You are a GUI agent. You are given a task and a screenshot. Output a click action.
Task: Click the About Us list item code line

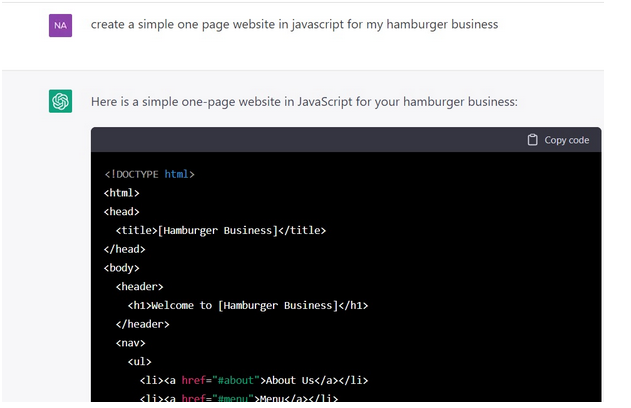253,380
